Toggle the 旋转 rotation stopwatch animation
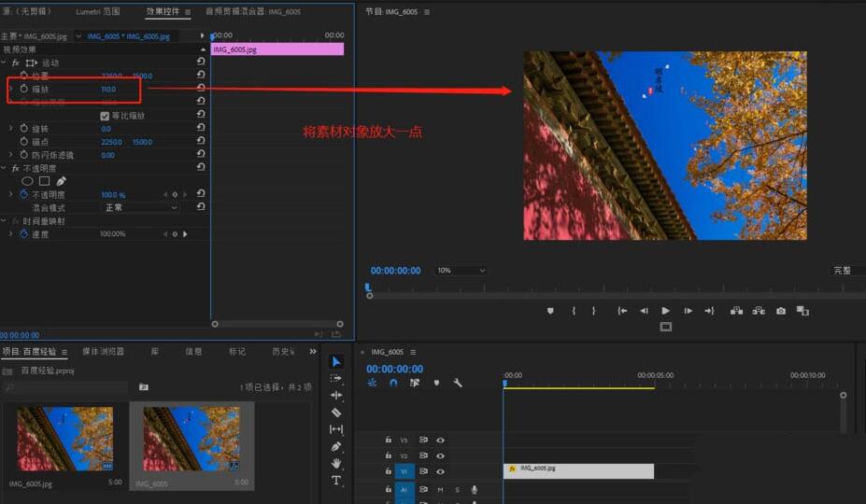Image resolution: width=866 pixels, height=504 pixels. 24,129
